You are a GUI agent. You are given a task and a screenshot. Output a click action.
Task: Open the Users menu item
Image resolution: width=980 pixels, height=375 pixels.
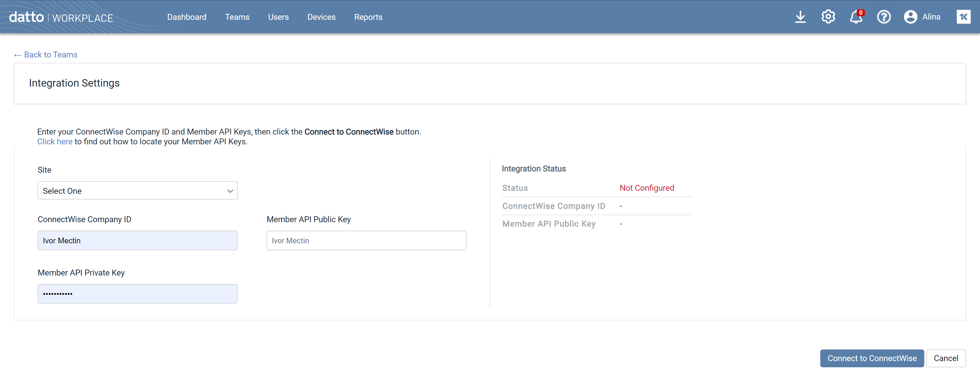tap(278, 17)
